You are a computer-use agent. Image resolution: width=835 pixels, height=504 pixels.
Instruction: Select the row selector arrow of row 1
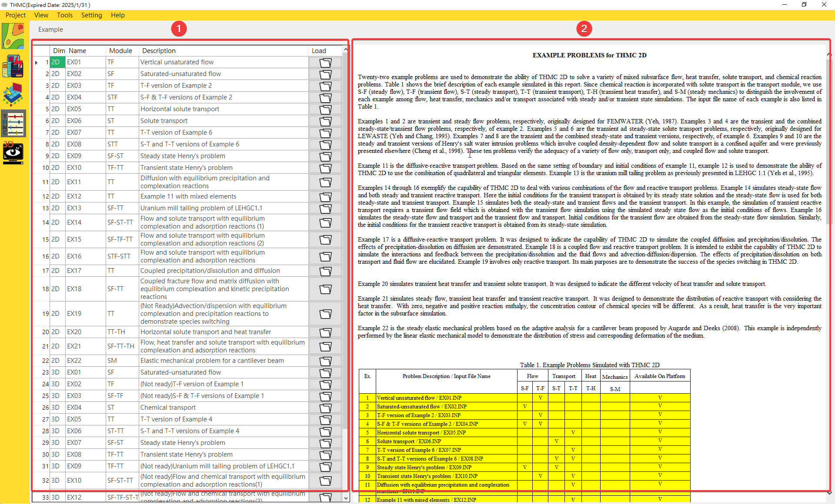[37, 62]
